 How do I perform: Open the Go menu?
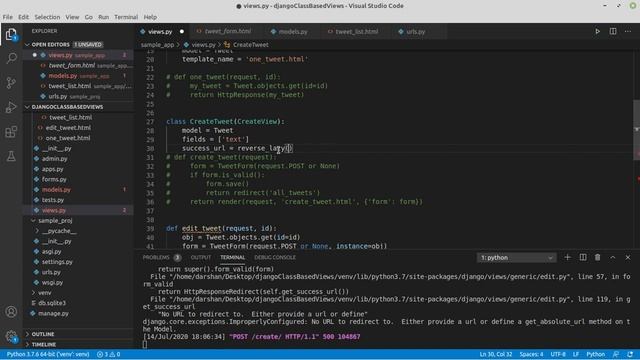(x=89, y=17)
